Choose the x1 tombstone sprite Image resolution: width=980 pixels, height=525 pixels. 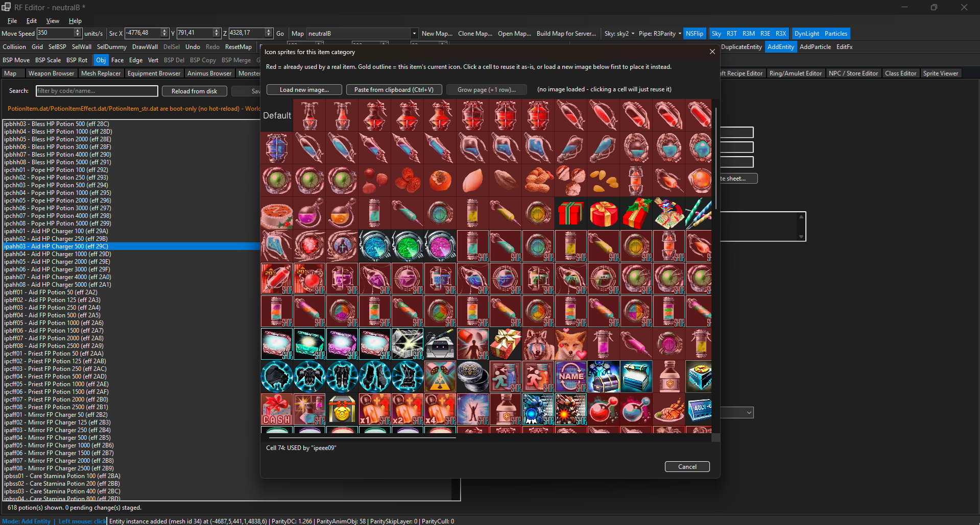point(375,409)
